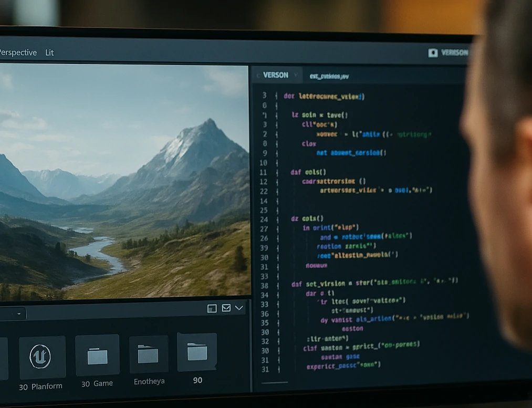The image size is (532, 408).
Task: Click the square icon beside top-right VERSON
Action: click(433, 53)
